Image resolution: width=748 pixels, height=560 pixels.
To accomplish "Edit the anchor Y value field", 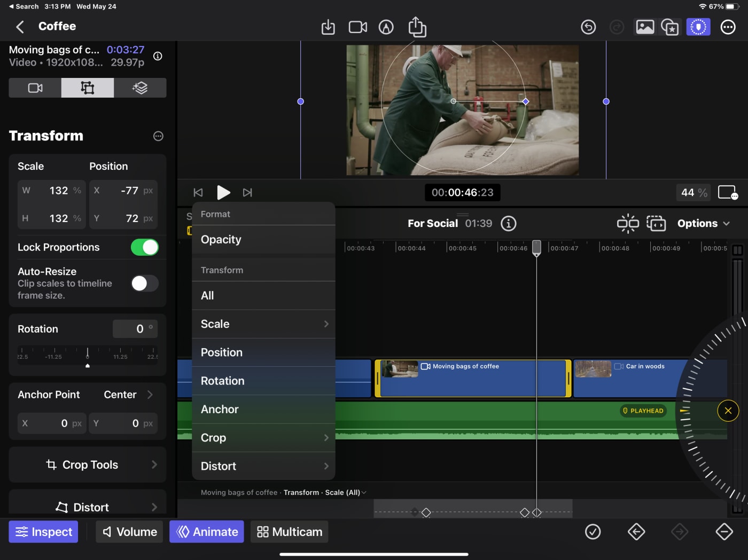I will [x=123, y=423].
